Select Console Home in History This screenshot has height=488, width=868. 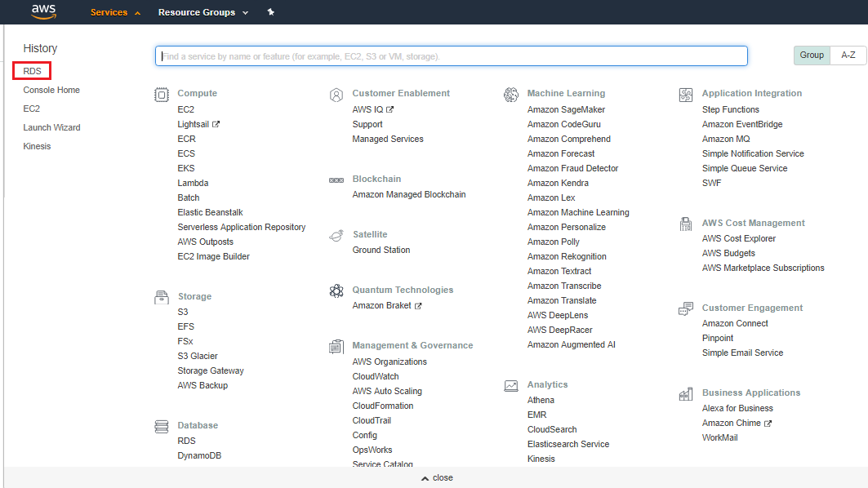coord(51,90)
